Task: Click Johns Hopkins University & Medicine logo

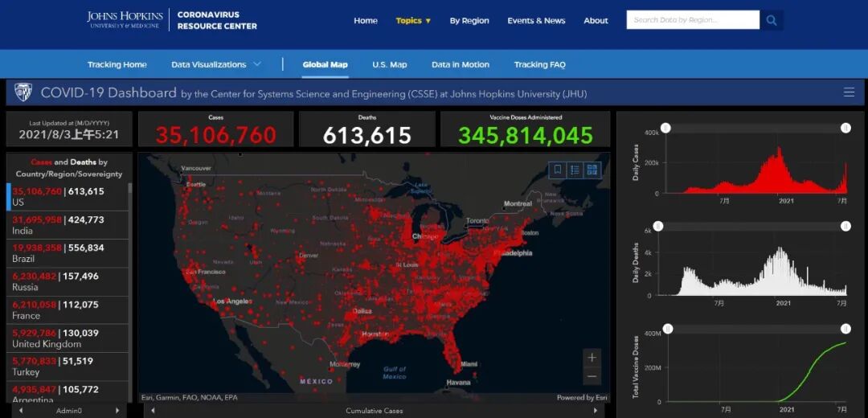Action: coord(125,20)
